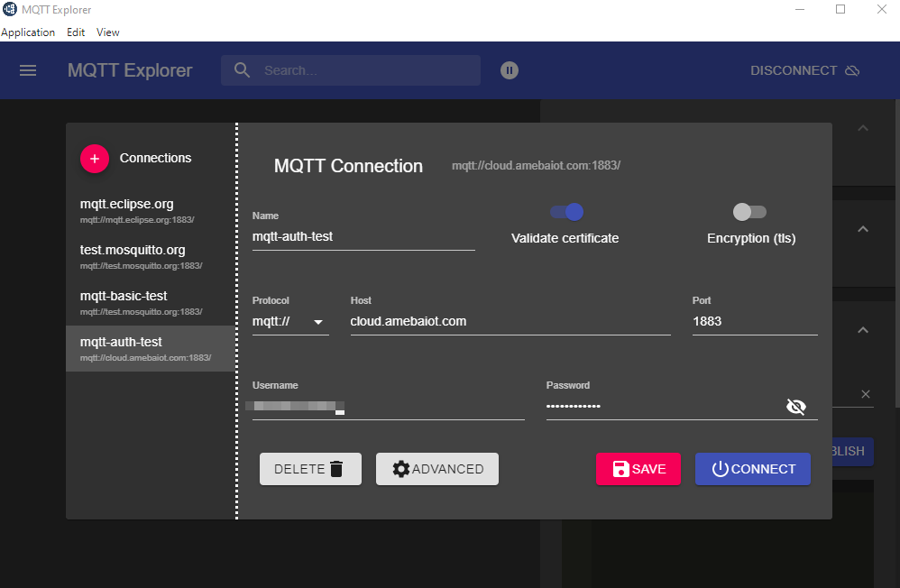
Task: Open the View menu
Action: (108, 32)
